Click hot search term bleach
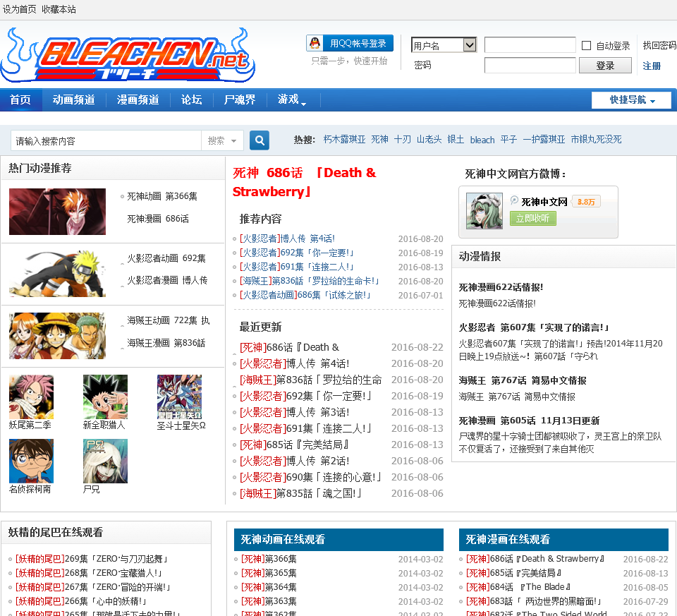This screenshot has height=616, width=677. tap(482, 140)
